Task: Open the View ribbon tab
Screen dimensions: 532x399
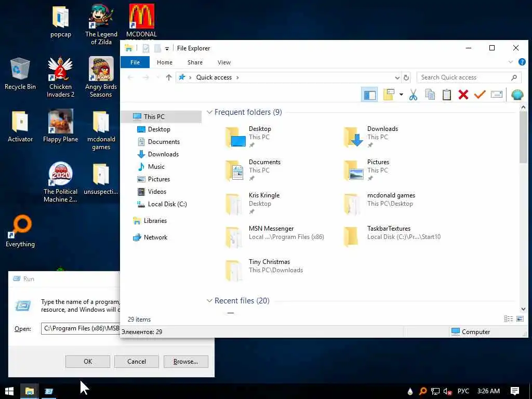Action: [x=224, y=62]
